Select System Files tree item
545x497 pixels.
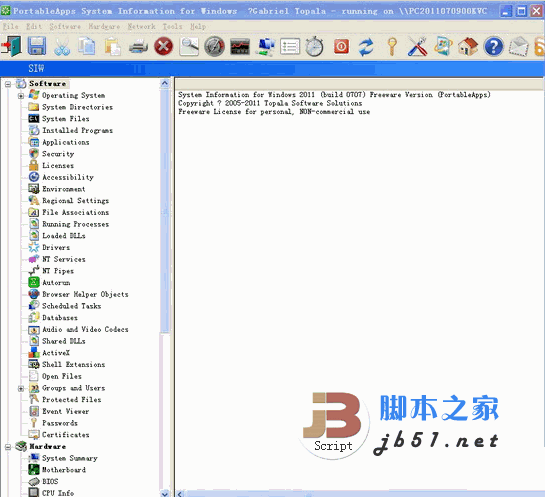tap(66, 119)
